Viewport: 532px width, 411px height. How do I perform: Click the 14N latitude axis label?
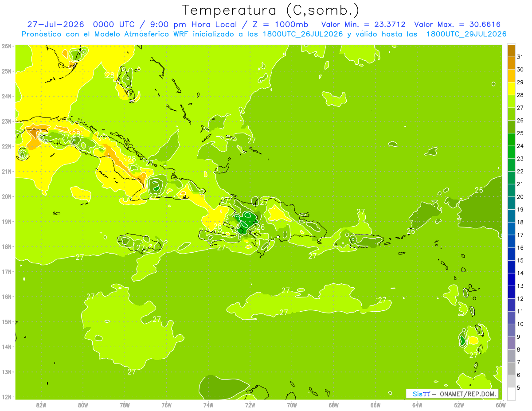click(x=6, y=347)
